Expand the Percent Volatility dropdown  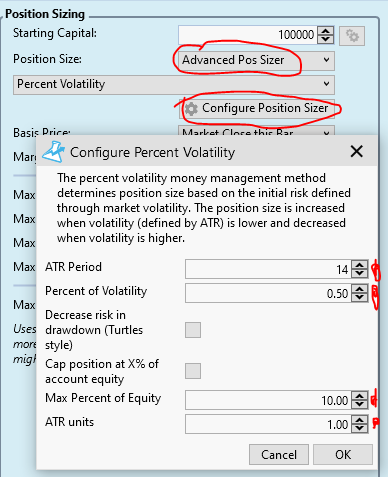click(174, 85)
